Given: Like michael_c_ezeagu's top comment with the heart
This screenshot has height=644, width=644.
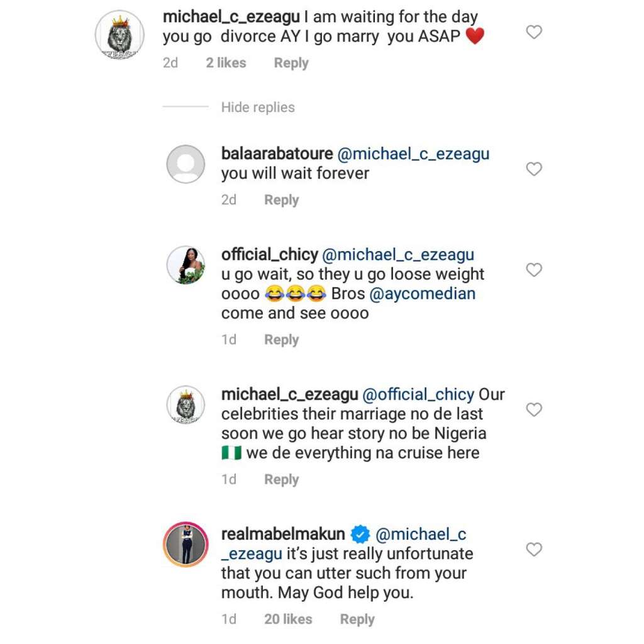Looking at the screenshot, I should tap(533, 32).
